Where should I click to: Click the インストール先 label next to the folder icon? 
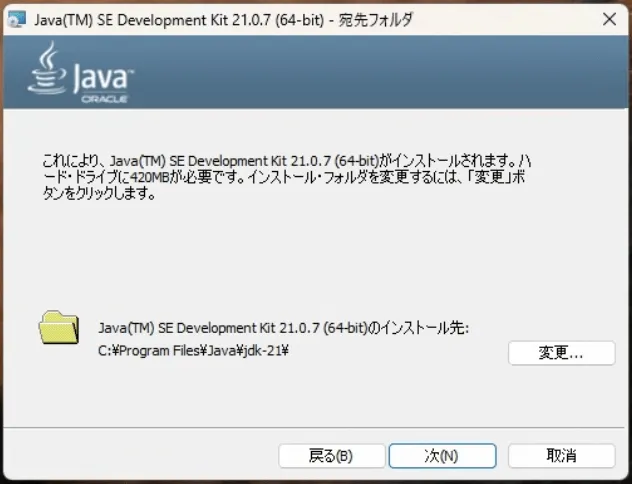point(283,328)
